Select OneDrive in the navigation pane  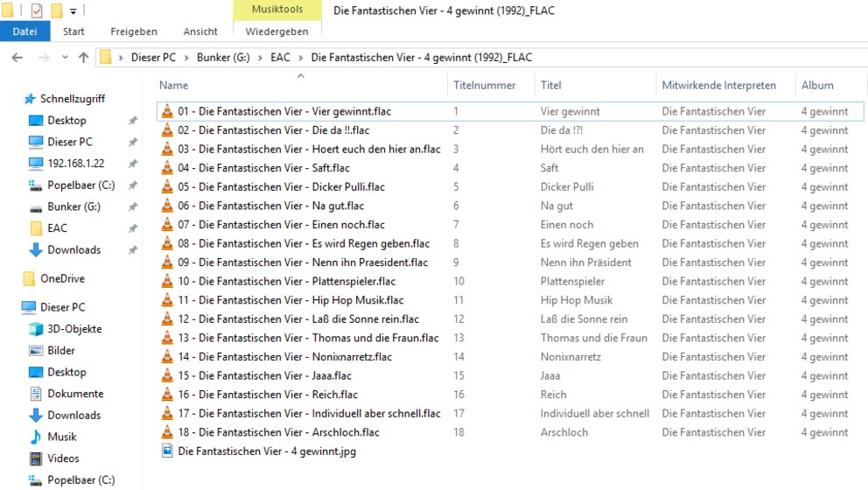[62, 278]
